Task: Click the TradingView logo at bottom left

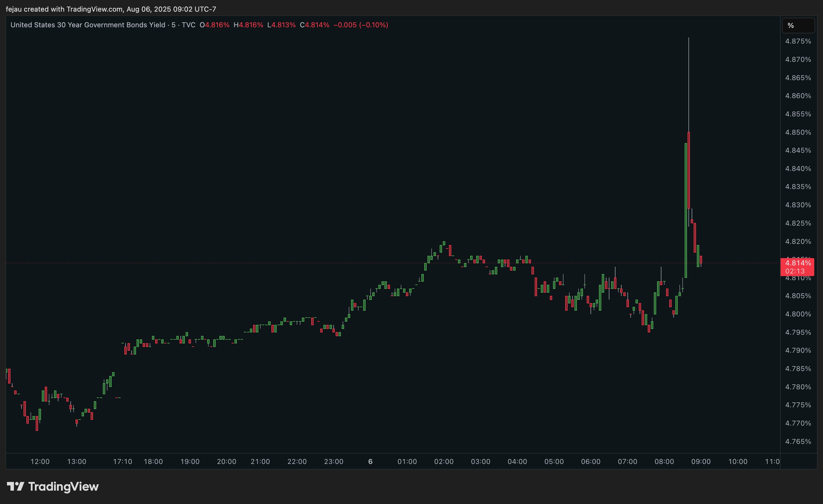Action: point(53,487)
